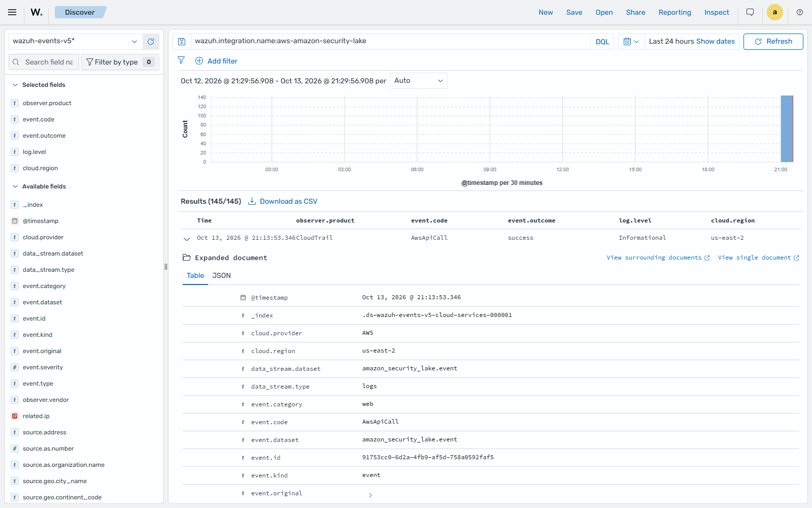Click the Reporting menu item
The width and height of the screenshot is (812, 508).
pos(674,12)
